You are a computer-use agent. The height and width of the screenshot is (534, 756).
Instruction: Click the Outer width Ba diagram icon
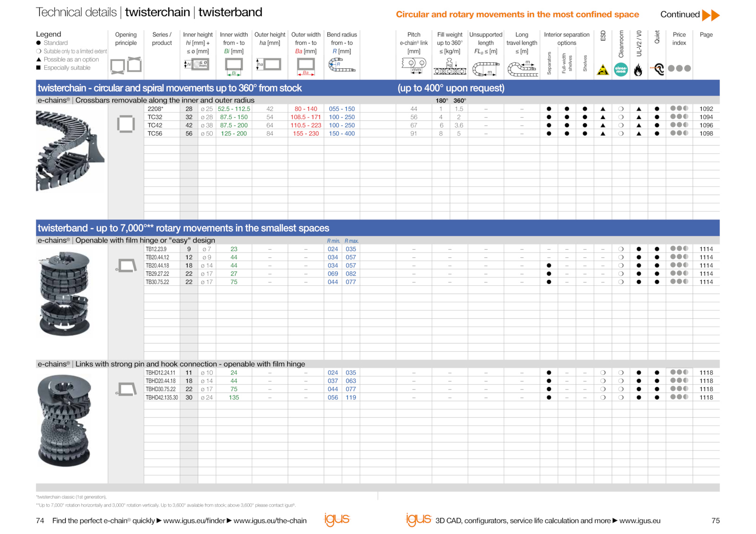click(x=306, y=67)
